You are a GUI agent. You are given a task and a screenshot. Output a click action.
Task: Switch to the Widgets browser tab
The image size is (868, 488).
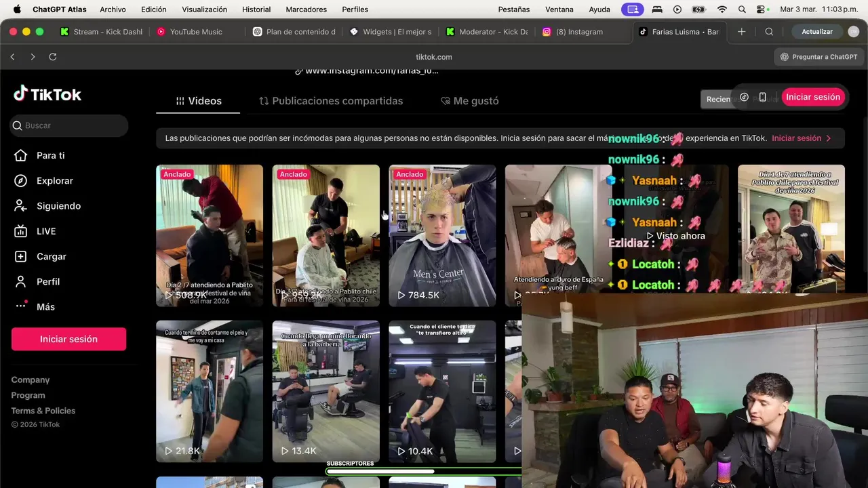[391, 32]
